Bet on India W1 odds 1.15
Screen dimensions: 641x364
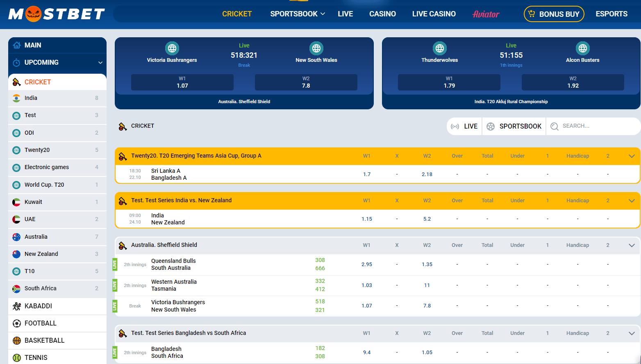point(367,219)
